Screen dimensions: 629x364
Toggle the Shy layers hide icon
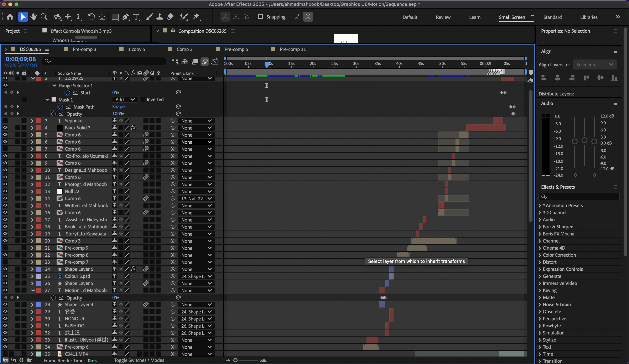(185, 61)
